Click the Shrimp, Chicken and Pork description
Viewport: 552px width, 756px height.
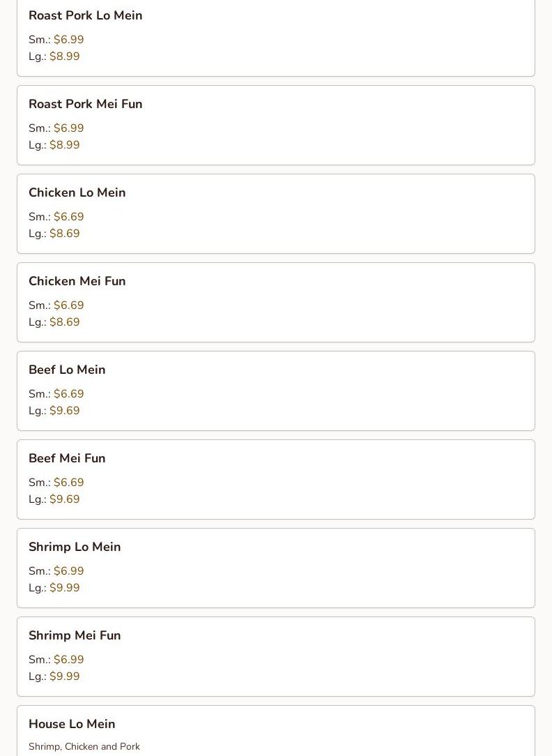[x=84, y=746]
